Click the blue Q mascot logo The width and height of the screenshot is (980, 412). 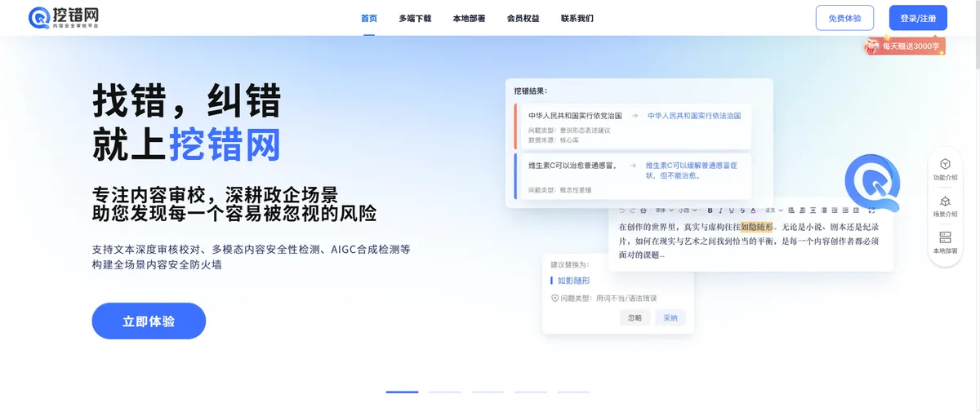point(871,183)
